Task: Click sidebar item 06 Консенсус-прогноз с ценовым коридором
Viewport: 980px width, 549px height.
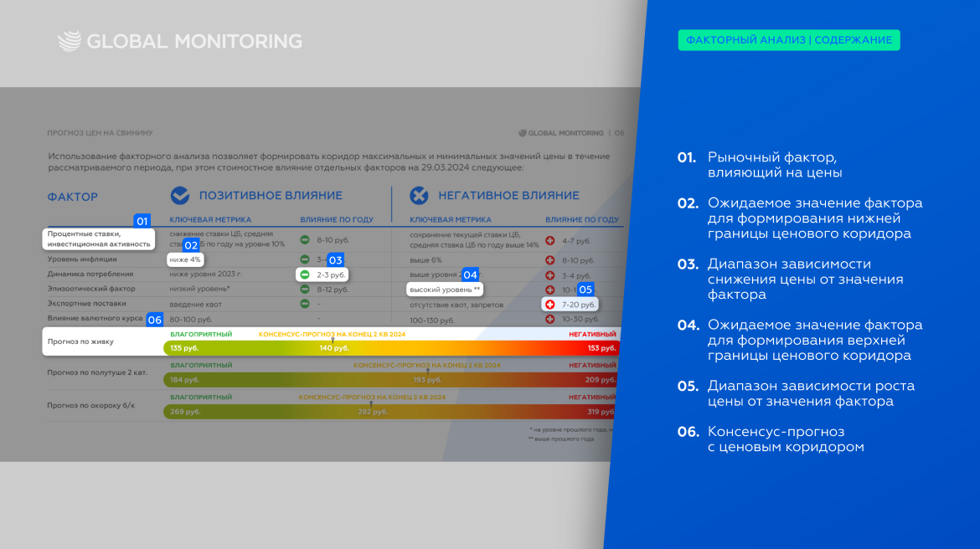Action: coord(787,439)
